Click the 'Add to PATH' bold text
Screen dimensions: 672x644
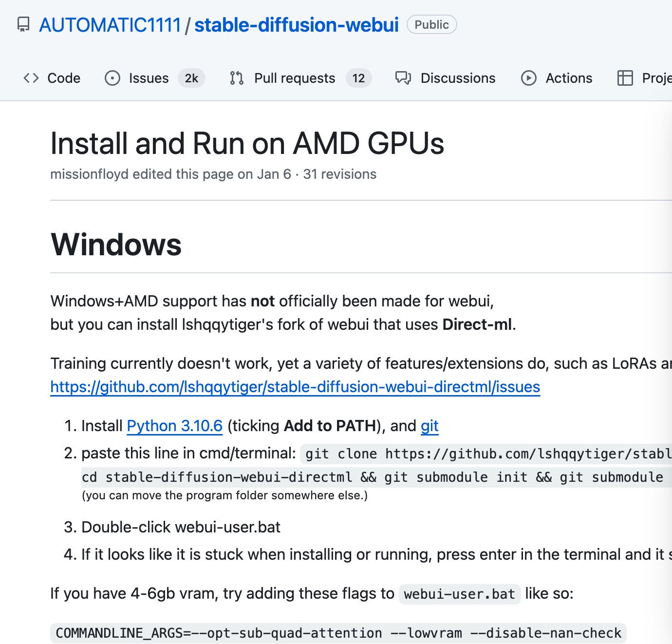click(330, 426)
